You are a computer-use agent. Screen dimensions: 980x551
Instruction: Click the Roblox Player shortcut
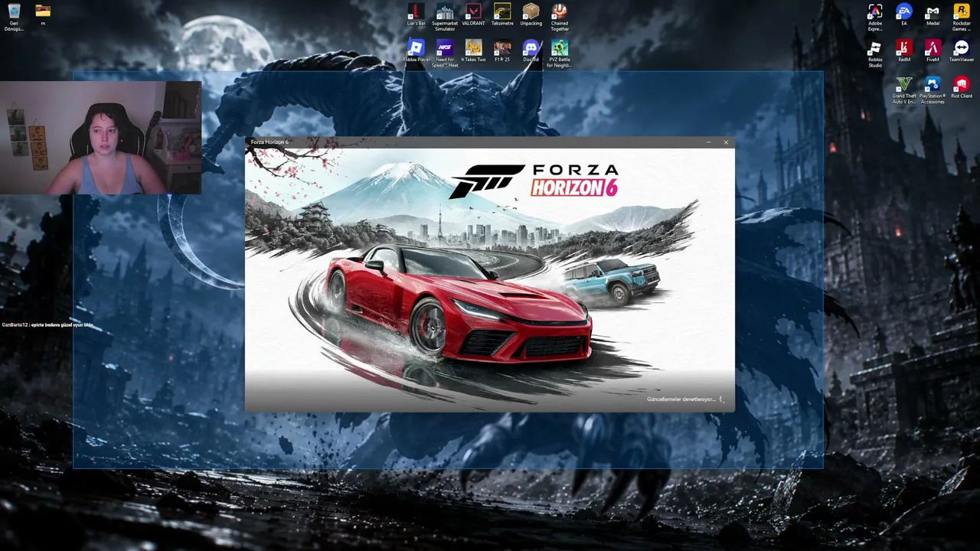pos(416,51)
